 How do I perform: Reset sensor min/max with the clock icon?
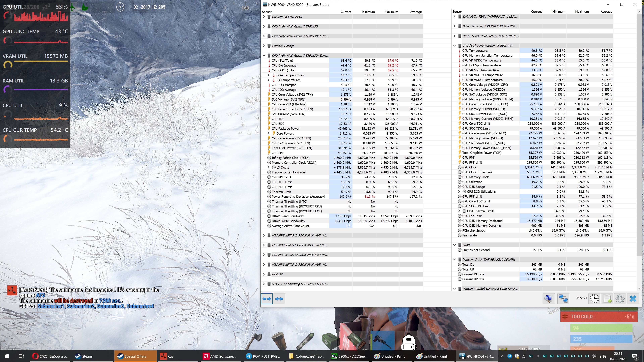[x=594, y=298]
